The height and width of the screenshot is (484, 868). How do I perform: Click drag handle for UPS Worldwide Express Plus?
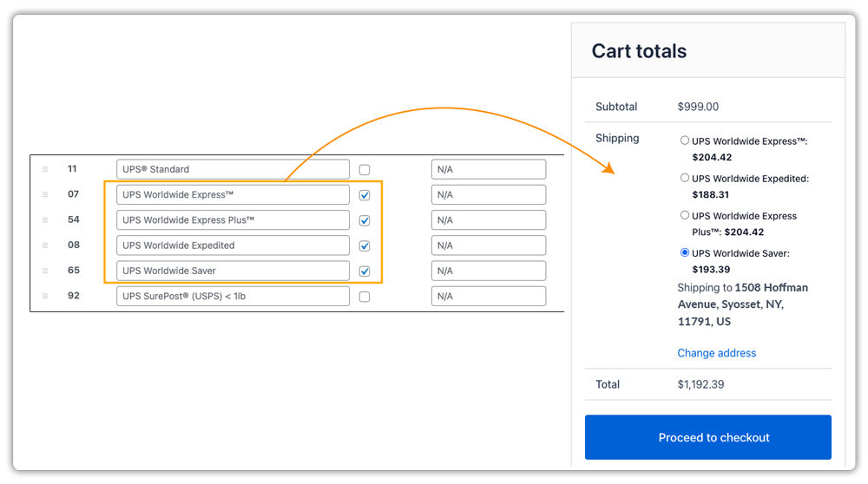pos(45,220)
